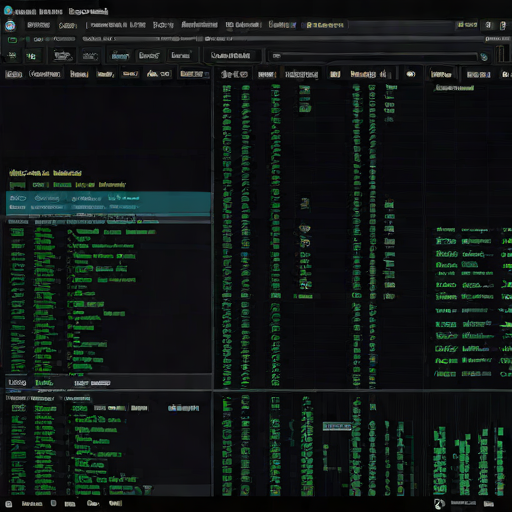Click the white eye icon in the right tab row
The image size is (512, 512).
(411, 74)
